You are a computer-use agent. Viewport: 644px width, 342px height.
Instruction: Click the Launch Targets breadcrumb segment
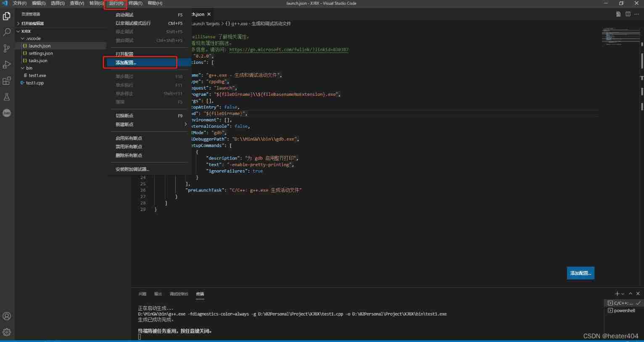(206, 24)
